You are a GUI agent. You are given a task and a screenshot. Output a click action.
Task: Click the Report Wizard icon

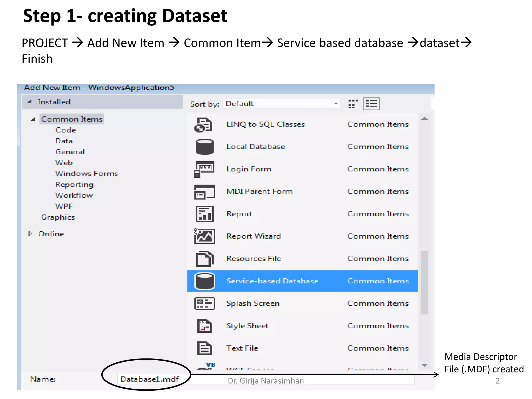pyautogui.click(x=204, y=236)
